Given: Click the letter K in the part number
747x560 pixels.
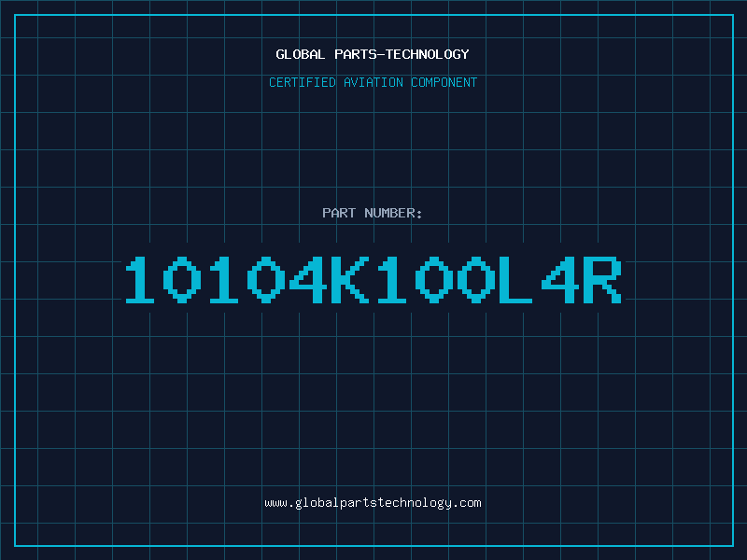Looking at the screenshot, I should (350, 280).
